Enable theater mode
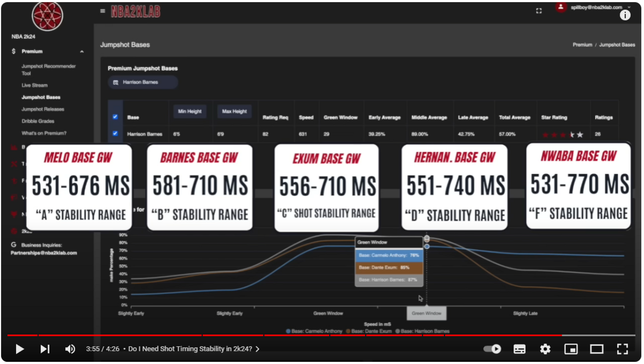The height and width of the screenshot is (364, 644). (x=597, y=349)
